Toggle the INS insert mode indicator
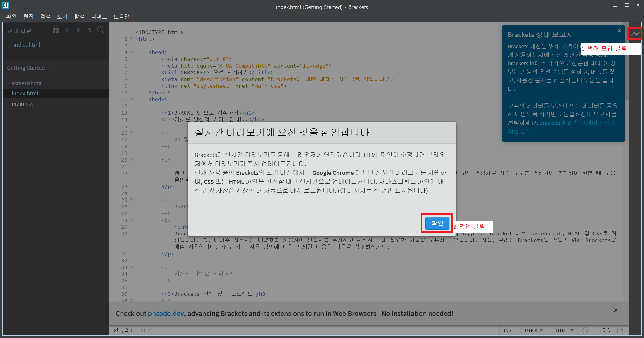Screen dimensions: 644x338 coord(507,330)
